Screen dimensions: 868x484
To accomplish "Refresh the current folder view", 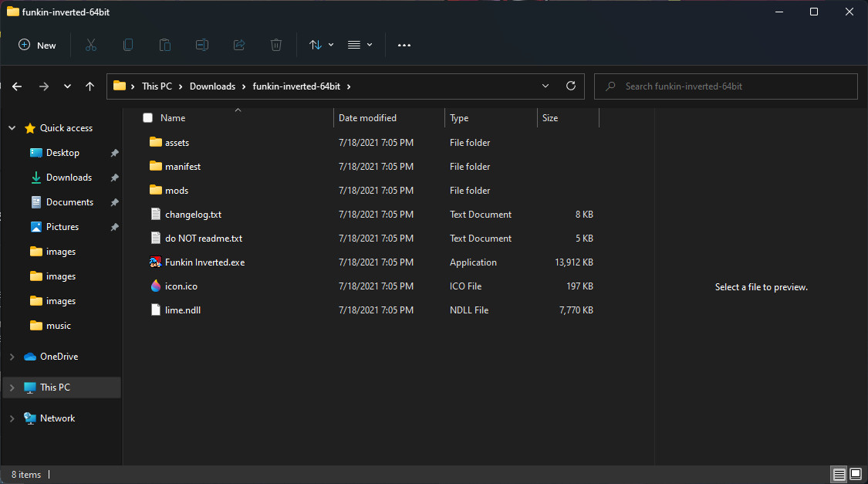I will click(x=571, y=86).
